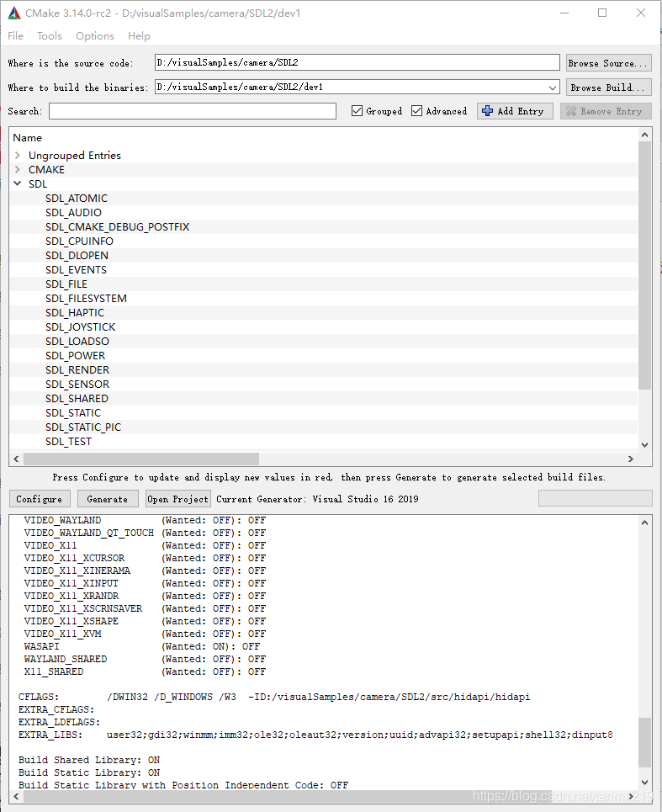Click the source code path field
662x812 pixels.
pyautogui.click(x=357, y=62)
